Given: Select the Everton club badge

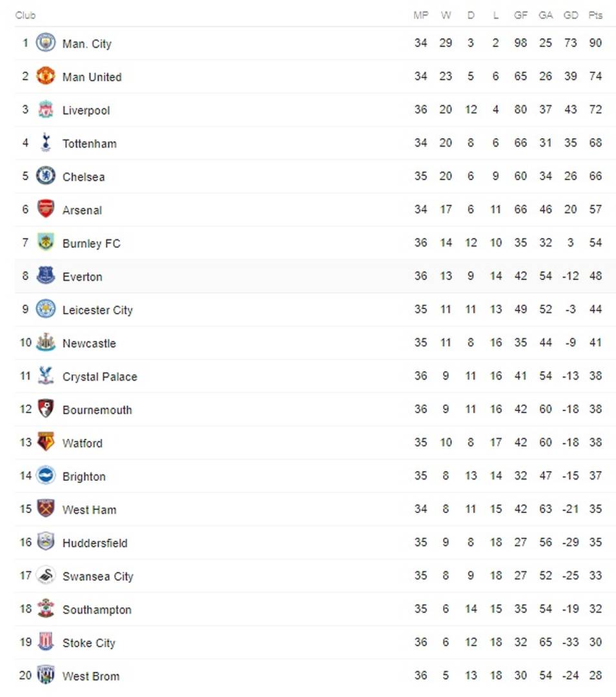Looking at the screenshot, I should (x=45, y=276).
